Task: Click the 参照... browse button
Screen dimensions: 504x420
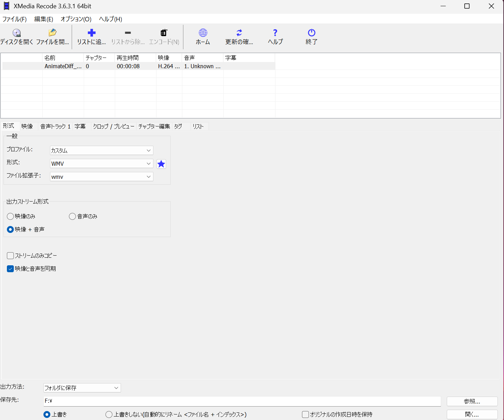Action: [x=472, y=401]
